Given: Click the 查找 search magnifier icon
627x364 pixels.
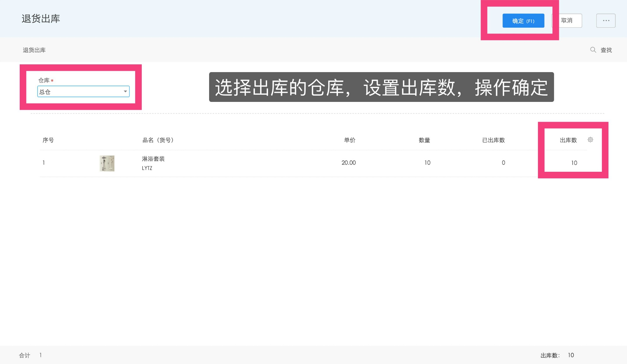Looking at the screenshot, I should 593,50.
